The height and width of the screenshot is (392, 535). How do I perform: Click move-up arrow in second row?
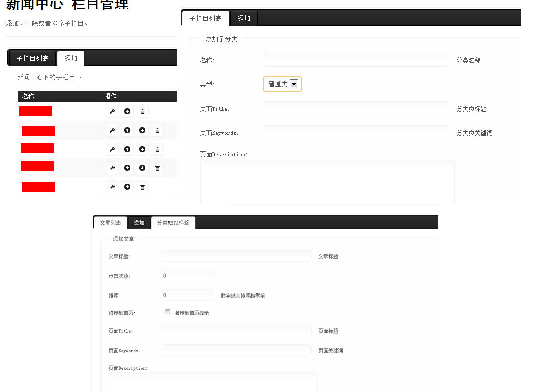pos(127,130)
